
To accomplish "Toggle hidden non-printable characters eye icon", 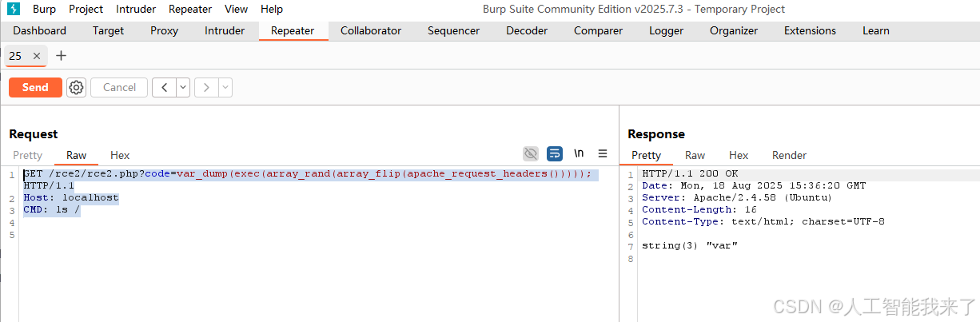I will coord(531,153).
